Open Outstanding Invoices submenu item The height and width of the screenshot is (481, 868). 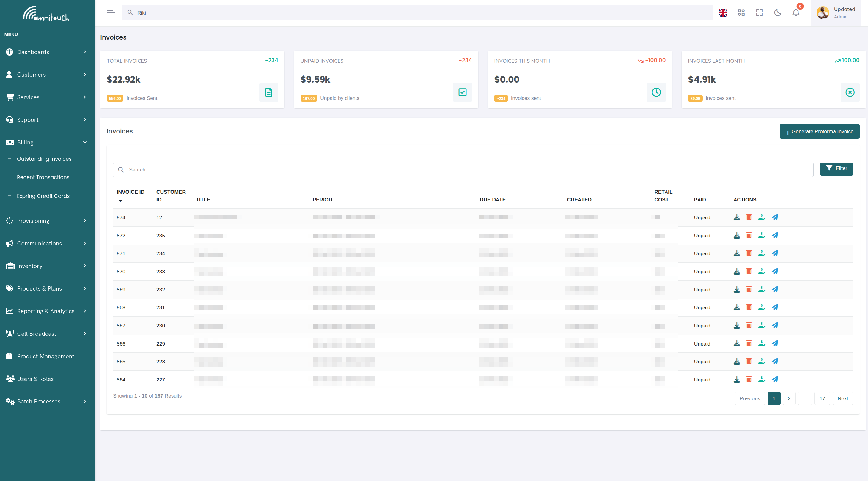(44, 159)
